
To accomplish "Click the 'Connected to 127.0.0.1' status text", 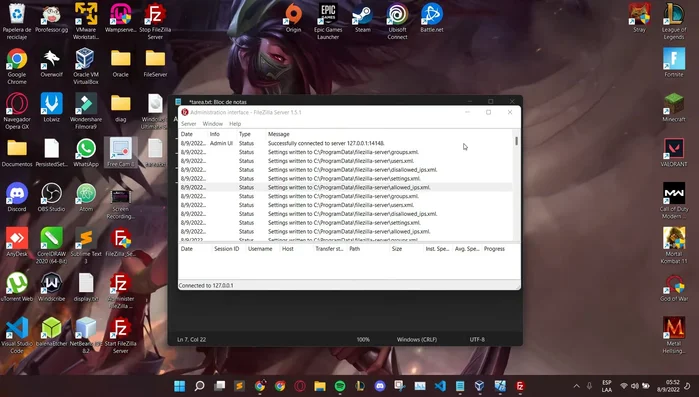I will tap(206, 285).
